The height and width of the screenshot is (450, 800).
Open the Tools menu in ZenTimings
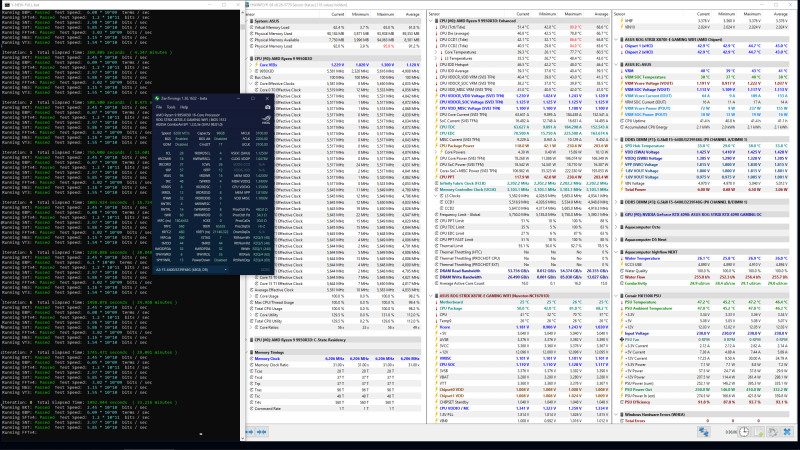(x=171, y=107)
